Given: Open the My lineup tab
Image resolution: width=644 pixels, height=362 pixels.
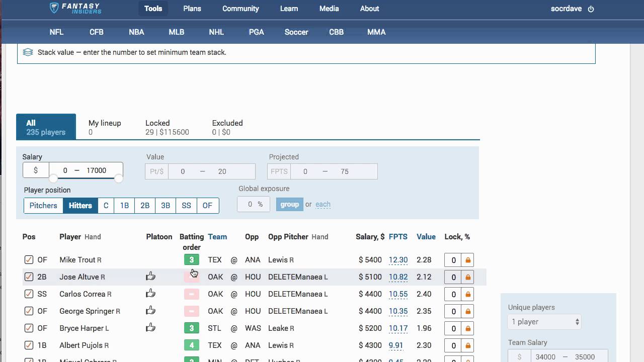Looking at the screenshot, I should pos(105,127).
